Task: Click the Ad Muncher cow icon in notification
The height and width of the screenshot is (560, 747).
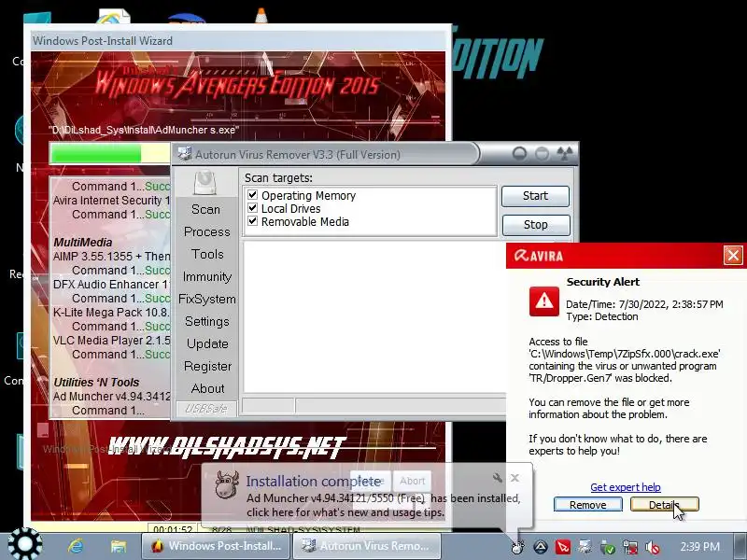Action: (x=226, y=485)
